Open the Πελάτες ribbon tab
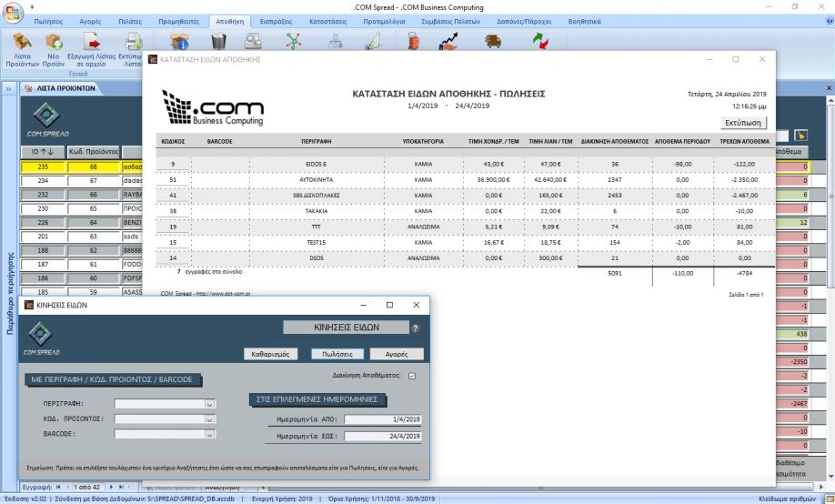The image size is (835, 504). [x=130, y=22]
